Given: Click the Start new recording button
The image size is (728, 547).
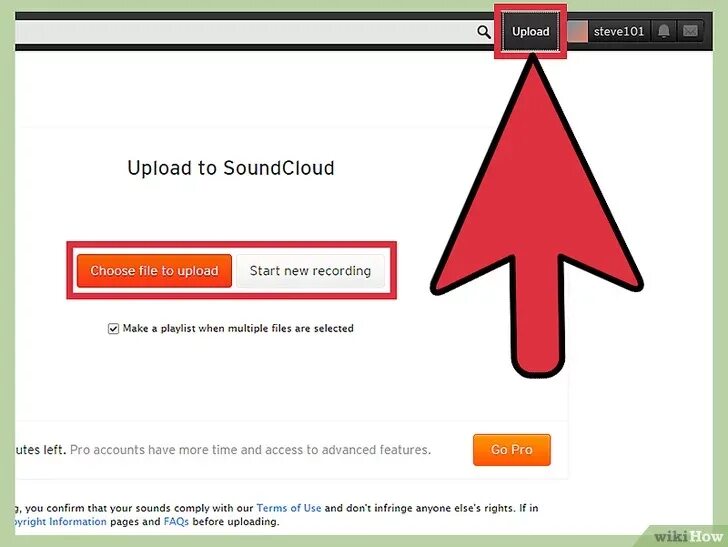Looking at the screenshot, I should click(310, 271).
